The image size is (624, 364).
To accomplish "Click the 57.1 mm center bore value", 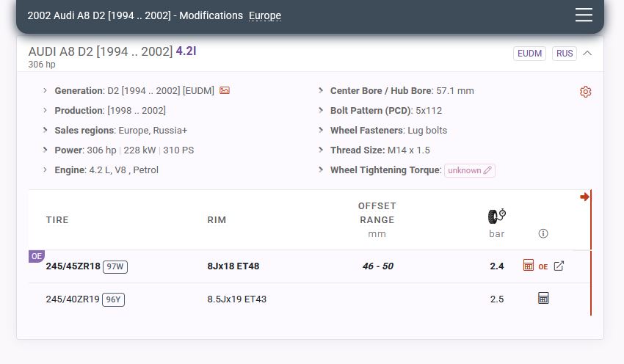I will click(x=455, y=91).
